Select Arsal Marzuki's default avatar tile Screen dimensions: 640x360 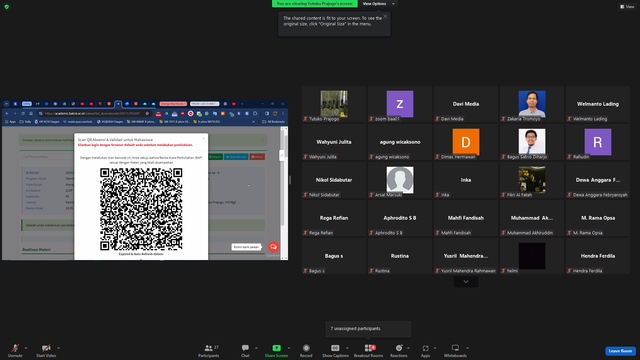click(400, 180)
